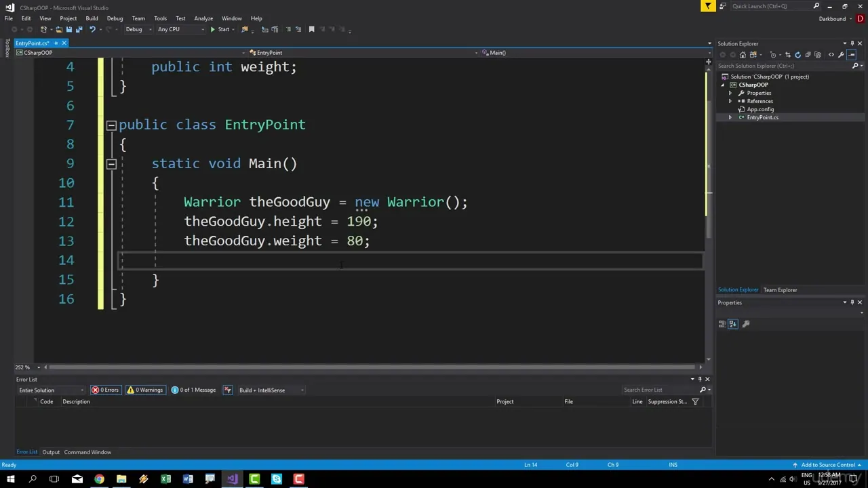The width and height of the screenshot is (868, 488).
Task: Click Home icon in Solution Explorer toolbar
Action: 743,55
